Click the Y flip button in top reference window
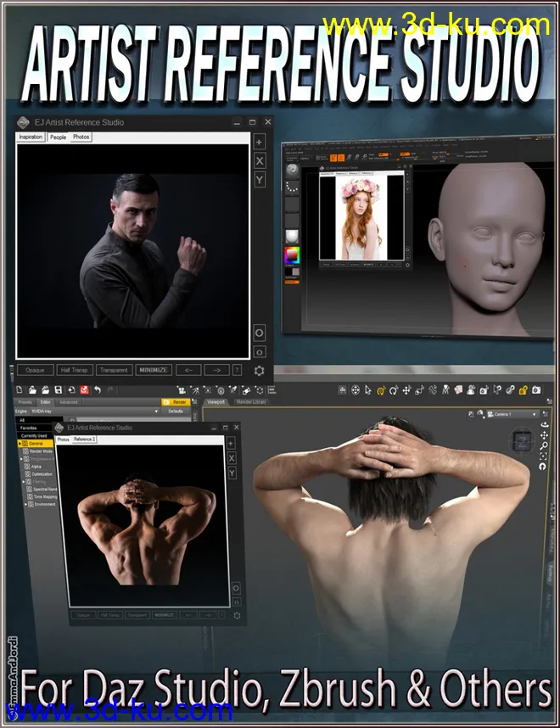 (260, 180)
